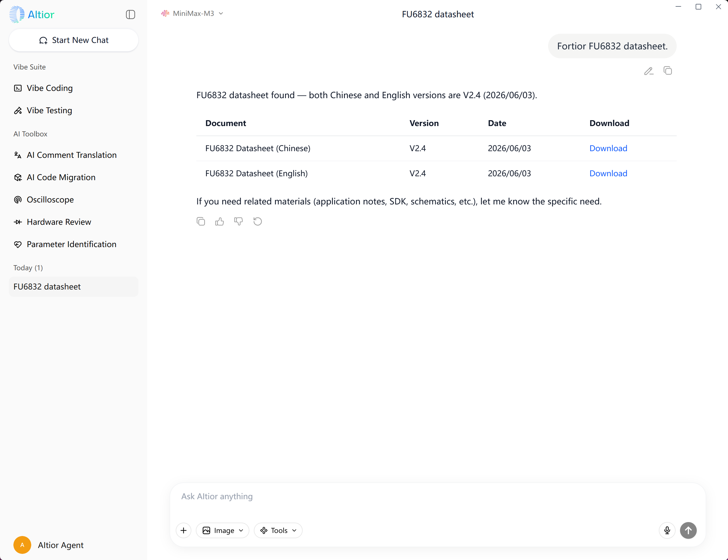Click the FU6832 datasheet window title

[438, 14]
